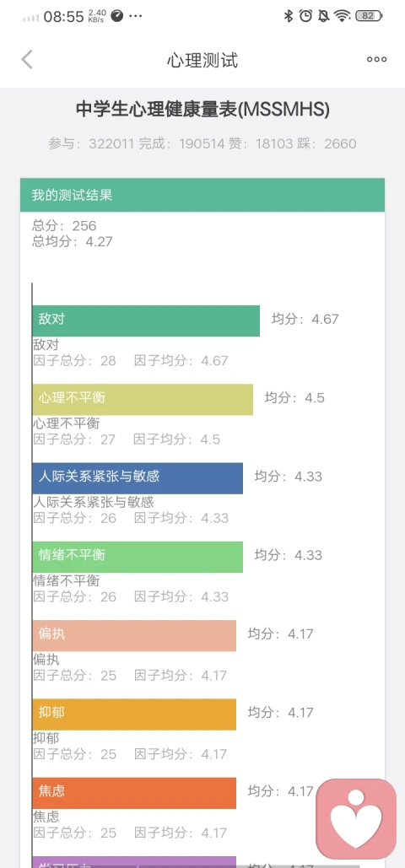Select the blue 人际关系紧张与敏感 bar
Screen dimensions: 405x868
[x=138, y=477]
